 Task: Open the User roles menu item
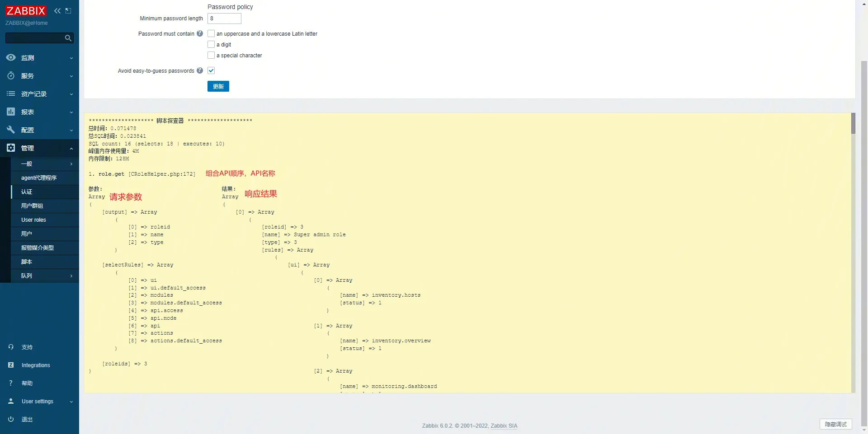pyautogui.click(x=34, y=220)
